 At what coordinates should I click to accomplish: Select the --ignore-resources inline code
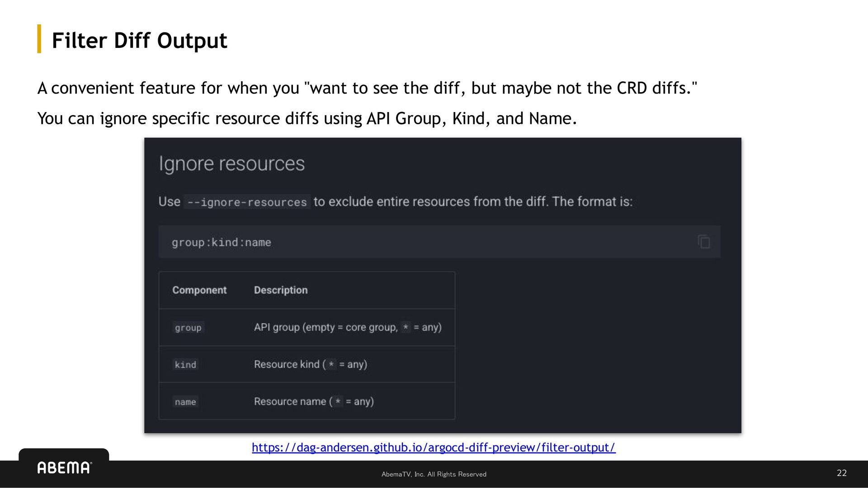(247, 202)
